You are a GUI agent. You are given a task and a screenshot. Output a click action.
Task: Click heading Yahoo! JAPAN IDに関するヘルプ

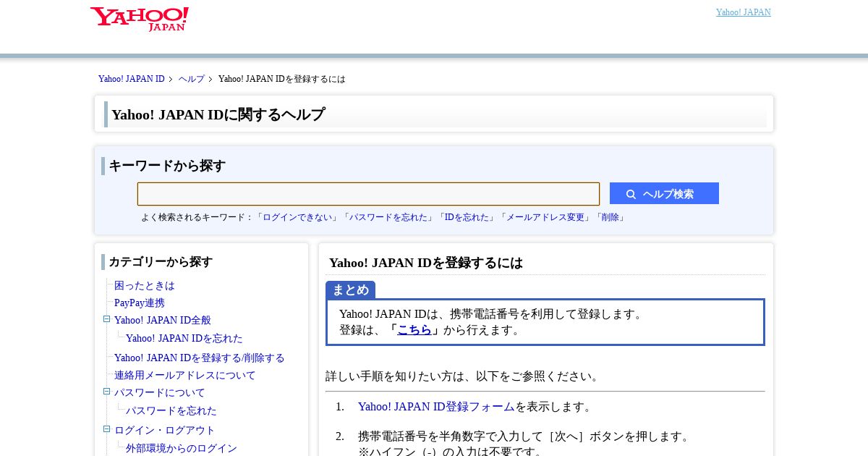[x=218, y=114]
